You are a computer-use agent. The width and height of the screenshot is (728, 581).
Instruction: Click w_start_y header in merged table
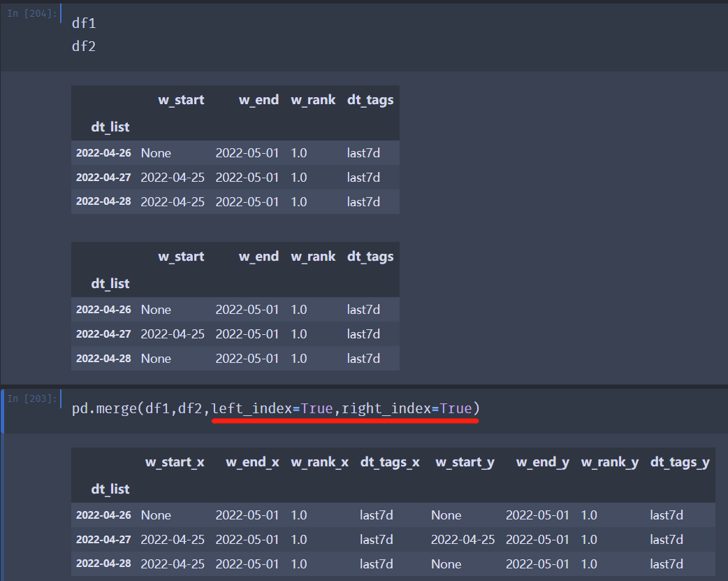465,462
